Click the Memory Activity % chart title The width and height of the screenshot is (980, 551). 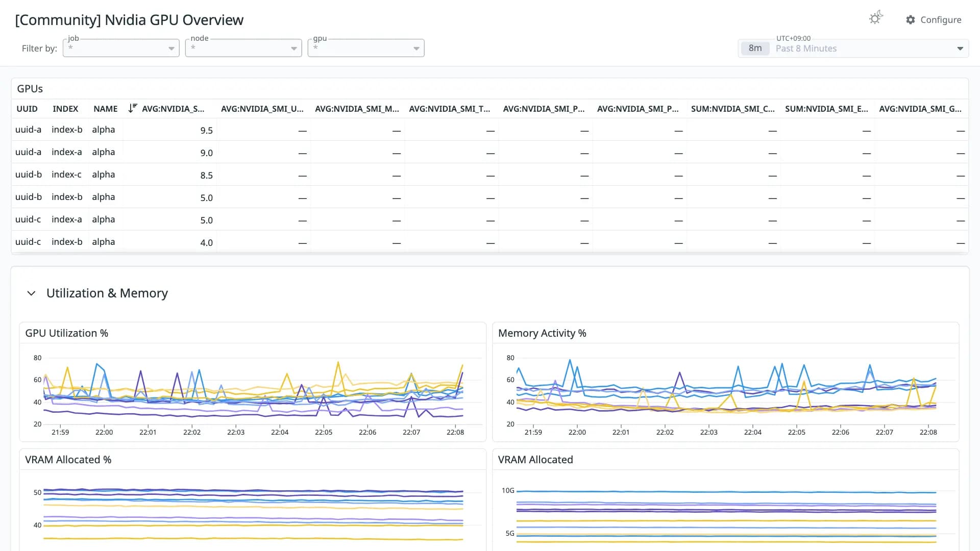[x=542, y=333]
